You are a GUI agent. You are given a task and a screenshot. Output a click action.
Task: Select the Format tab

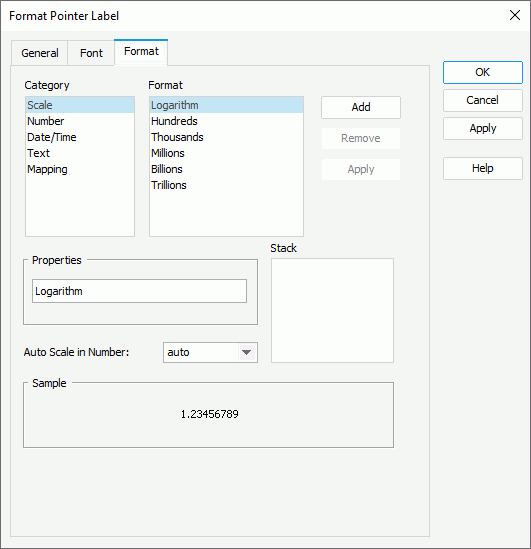pos(141,52)
